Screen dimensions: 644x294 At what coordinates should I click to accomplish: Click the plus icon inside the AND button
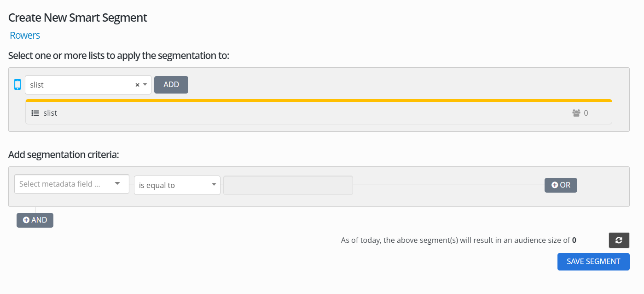coord(26,220)
